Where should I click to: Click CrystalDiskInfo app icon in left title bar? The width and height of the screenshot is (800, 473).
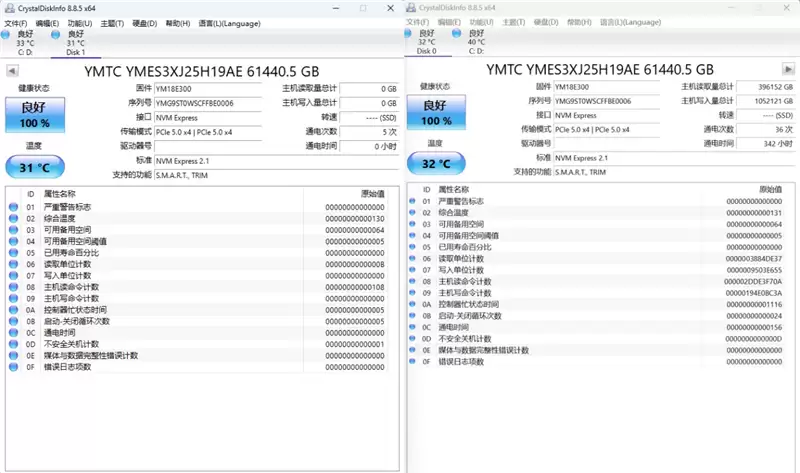click(x=9, y=8)
